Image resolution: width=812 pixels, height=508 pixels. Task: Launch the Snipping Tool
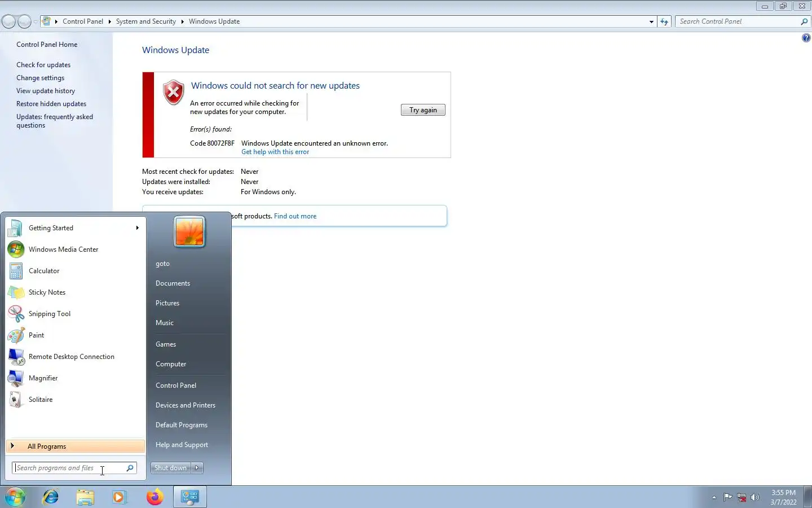[x=74, y=314]
